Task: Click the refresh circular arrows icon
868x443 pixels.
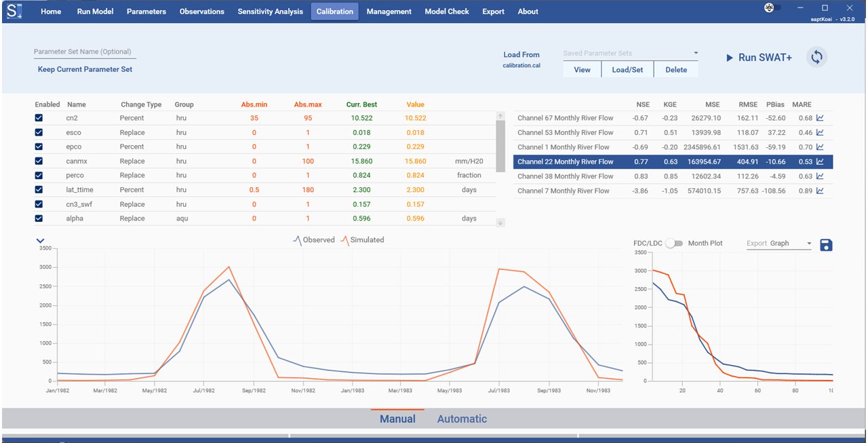Action: [816, 58]
